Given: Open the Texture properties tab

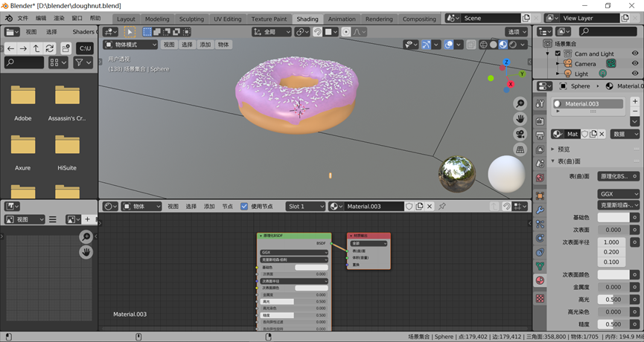Looking at the screenshot, I should coord(540,299).
